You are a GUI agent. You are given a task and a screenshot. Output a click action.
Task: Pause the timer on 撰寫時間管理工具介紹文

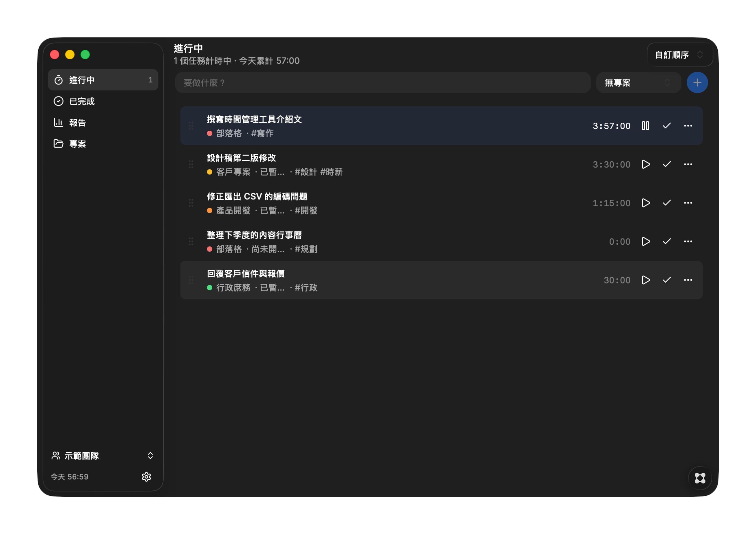(645, 126)
